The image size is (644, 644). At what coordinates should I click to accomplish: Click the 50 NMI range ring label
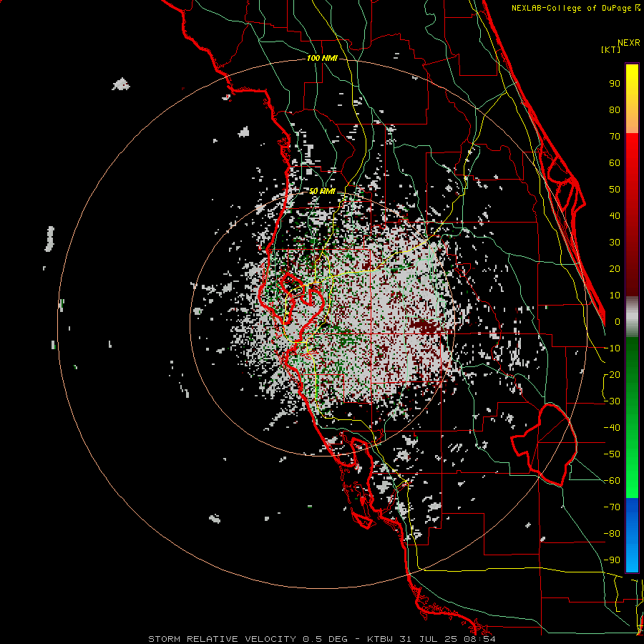coord(322,191)
